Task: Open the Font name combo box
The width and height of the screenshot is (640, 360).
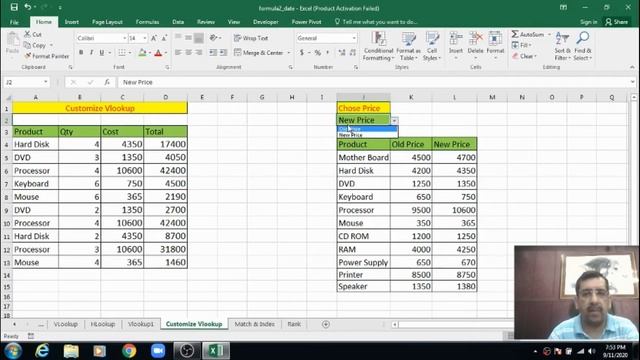Action: click(101, 38)
